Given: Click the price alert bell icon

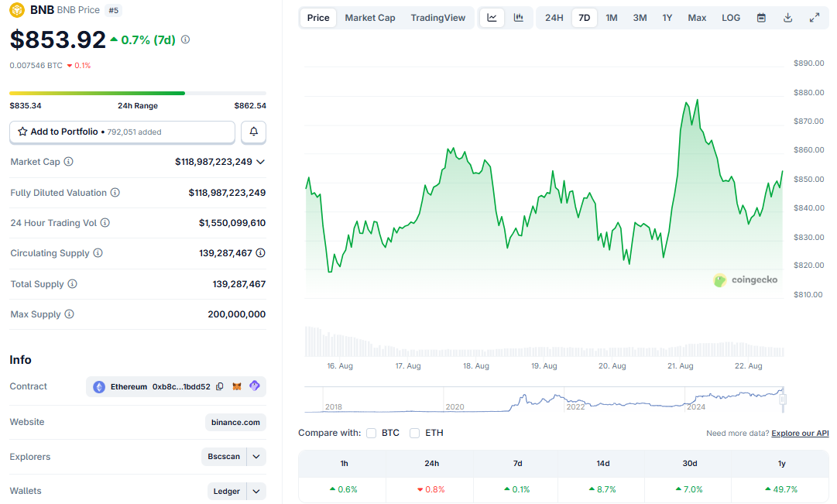Looking at the screenshot, I should [x=253, y=132].
